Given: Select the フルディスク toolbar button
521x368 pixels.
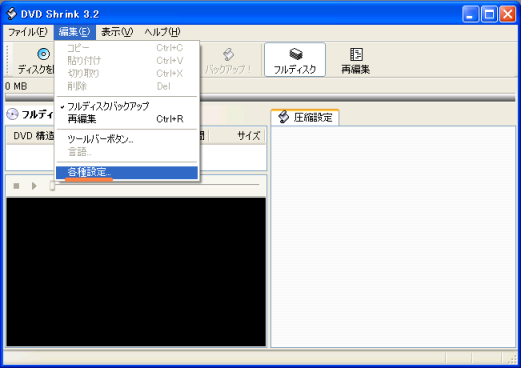Looking at the screenshot, I should pyautogui.click(x=295, y=60).
